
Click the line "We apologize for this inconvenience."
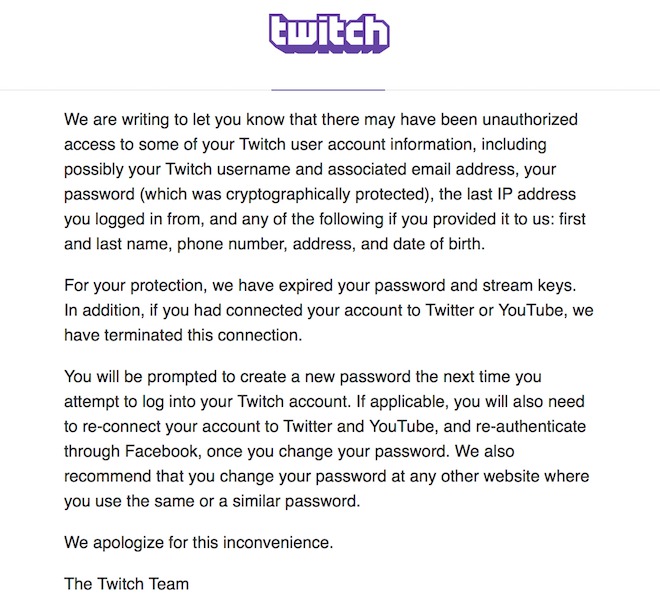198,542
